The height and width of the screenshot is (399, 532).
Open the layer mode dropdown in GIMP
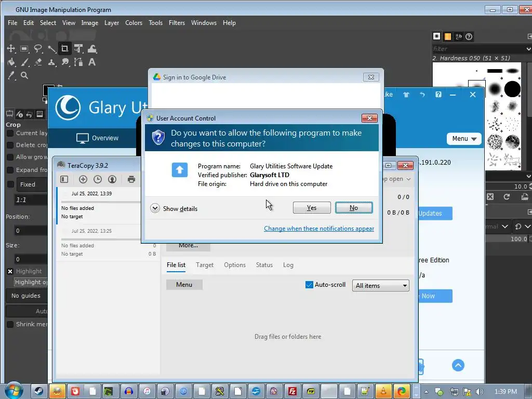pos(497,227)
